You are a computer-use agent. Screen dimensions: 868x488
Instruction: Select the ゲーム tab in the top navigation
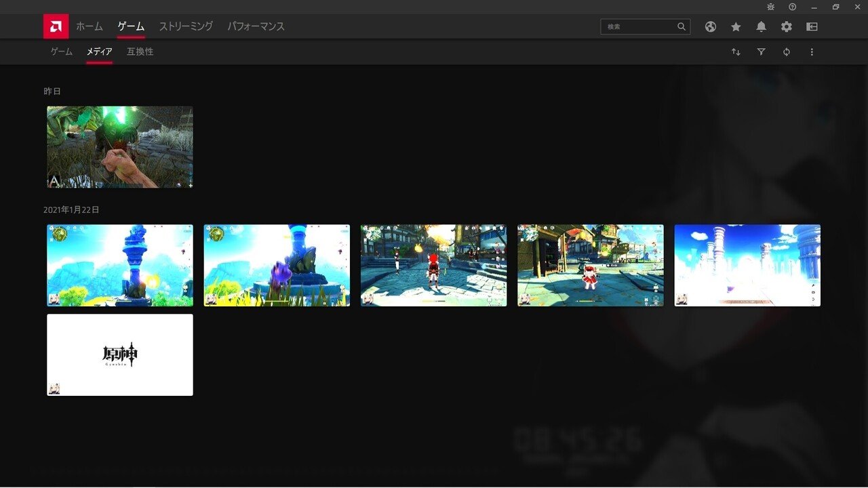coord(131,26)
